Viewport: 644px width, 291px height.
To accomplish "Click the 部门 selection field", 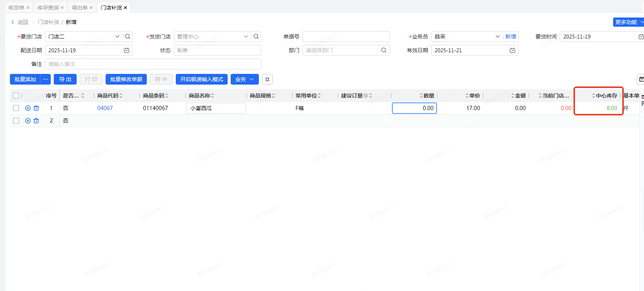I will coord(346,50).
